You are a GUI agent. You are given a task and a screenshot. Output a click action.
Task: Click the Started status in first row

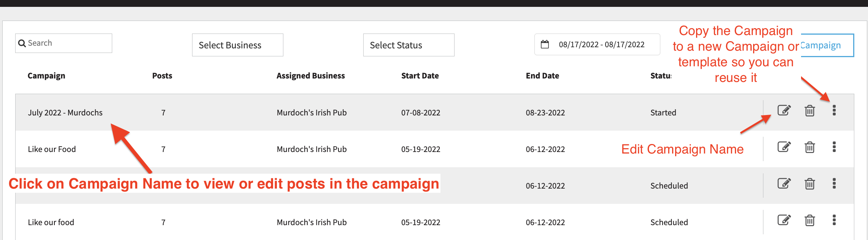663,113
